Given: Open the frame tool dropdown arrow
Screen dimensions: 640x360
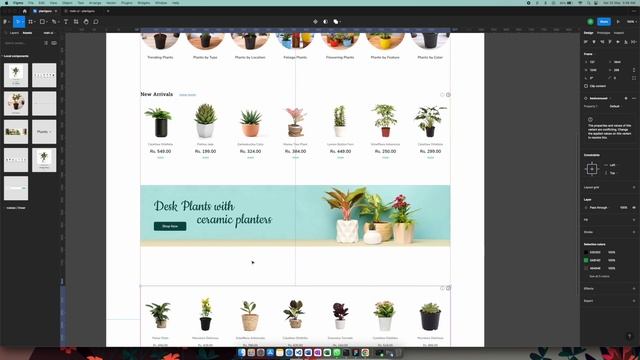Looking at the screenshot, I should pos(35,22).
